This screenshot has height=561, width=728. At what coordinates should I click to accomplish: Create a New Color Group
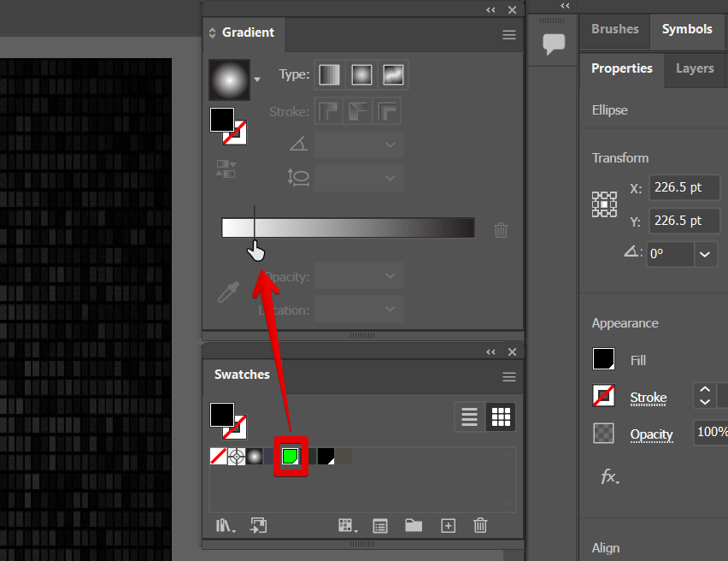414,526
